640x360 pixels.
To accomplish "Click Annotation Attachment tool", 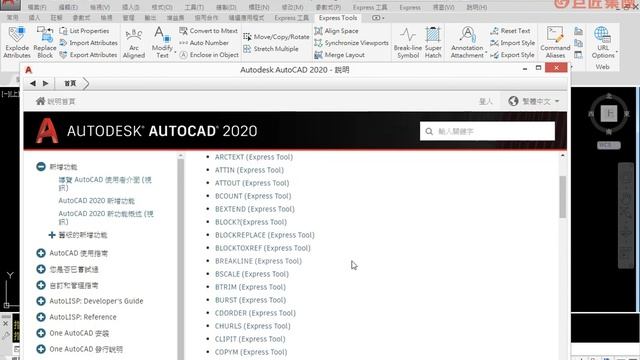I will pyautogui.click(x=467, y=42).
